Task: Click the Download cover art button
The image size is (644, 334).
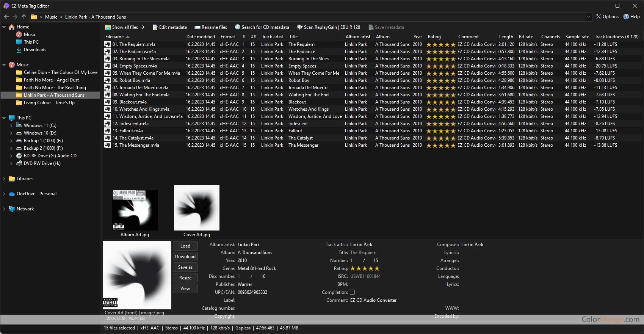Action: point(185,257)
